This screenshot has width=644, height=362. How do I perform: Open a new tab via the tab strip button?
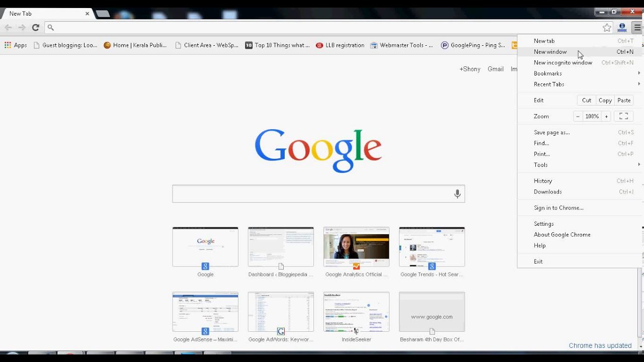tap(103, 14)
